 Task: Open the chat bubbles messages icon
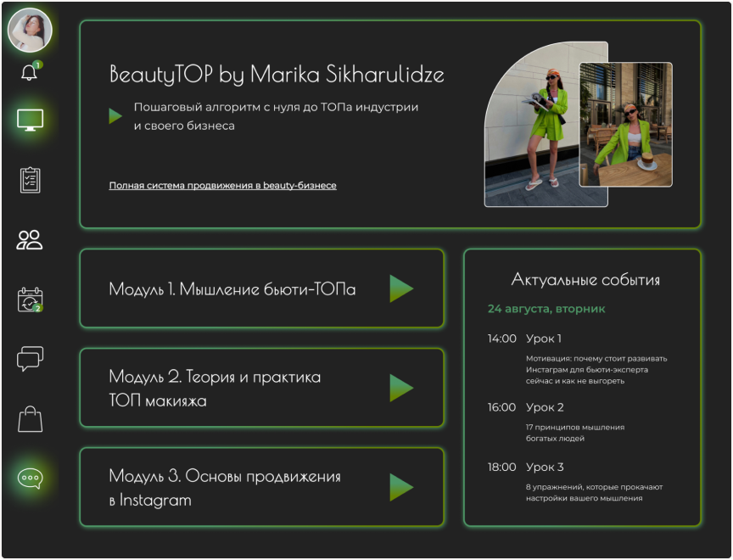tap(31, 359)
